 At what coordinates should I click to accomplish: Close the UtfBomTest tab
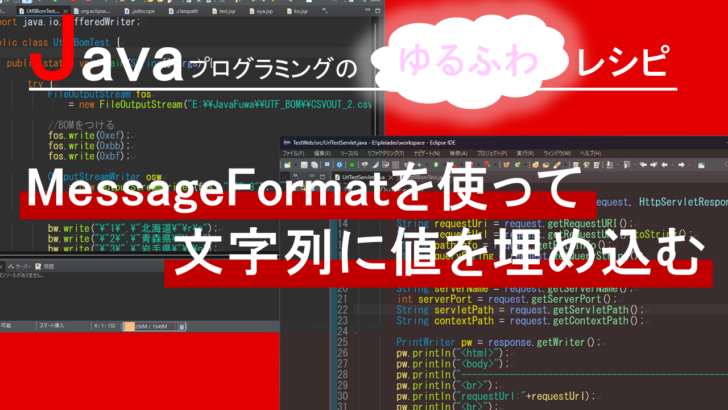click(65, 11)
